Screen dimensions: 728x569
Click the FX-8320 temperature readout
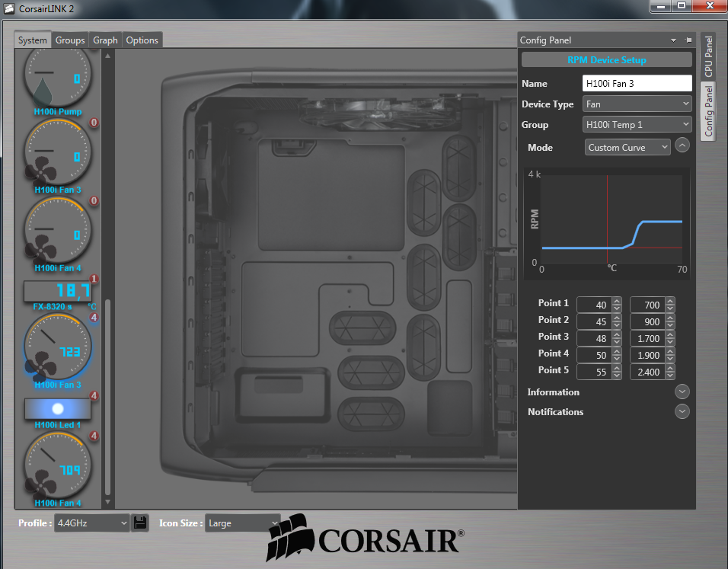pyautogui.click(x=58, y=291)
